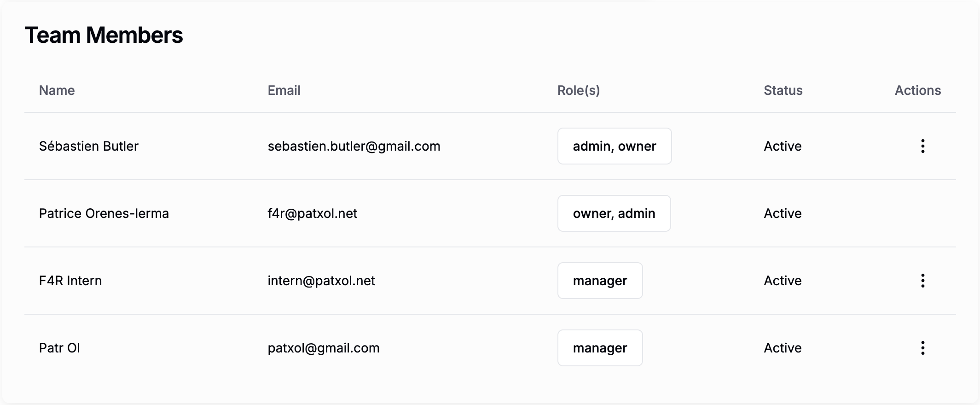Click the name Patrice Orenes-lerma
This screenshot has height=405, width=980.
click(104, 213)
